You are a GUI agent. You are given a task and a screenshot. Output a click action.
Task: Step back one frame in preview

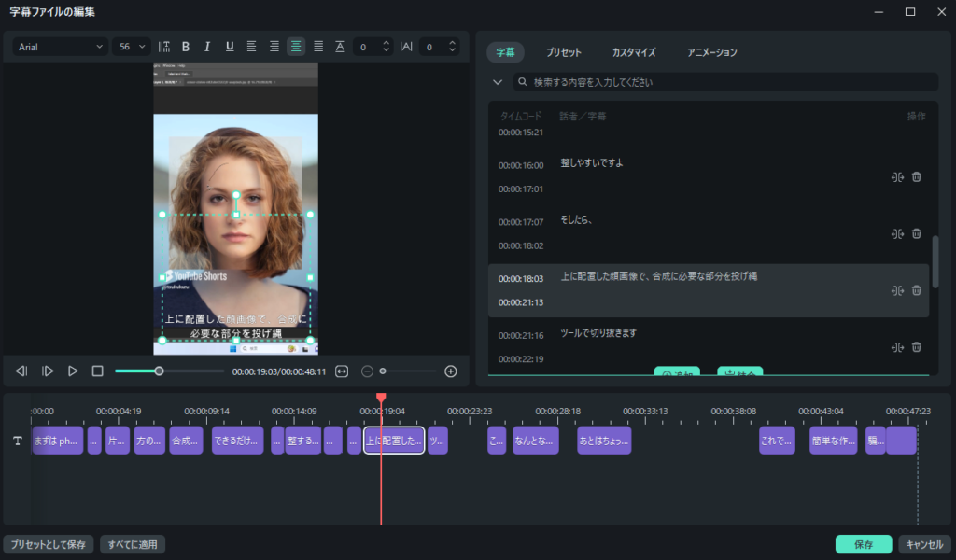21,371
